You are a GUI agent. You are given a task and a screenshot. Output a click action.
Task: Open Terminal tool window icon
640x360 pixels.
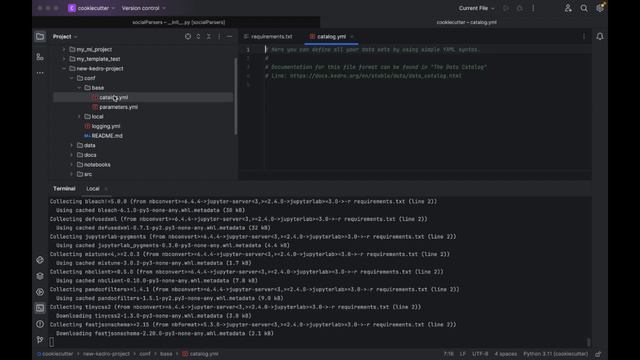coord(40,308)
